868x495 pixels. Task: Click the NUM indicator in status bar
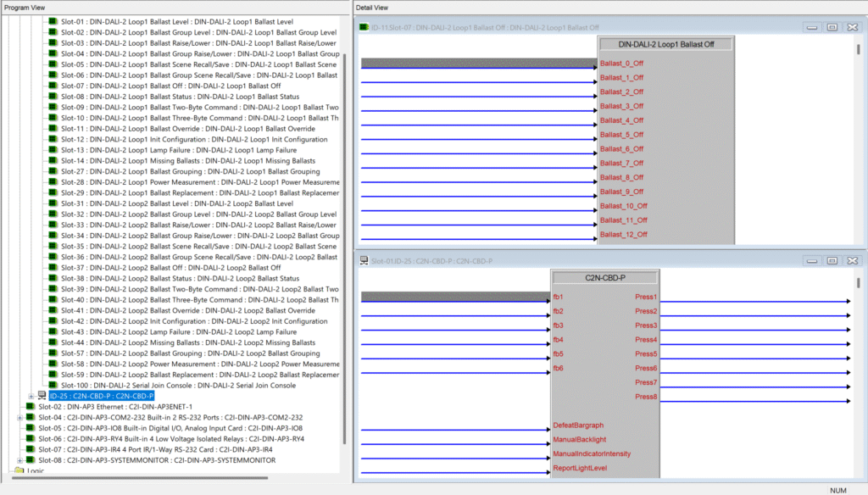tap(838, 491)
